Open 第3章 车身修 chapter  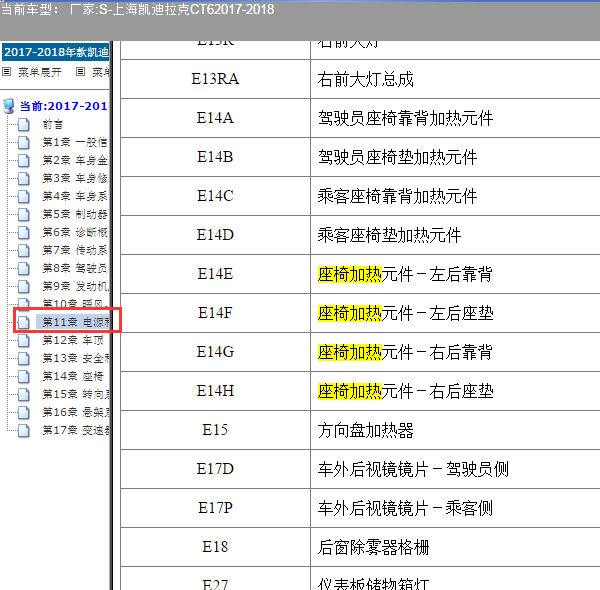point(75,178)
